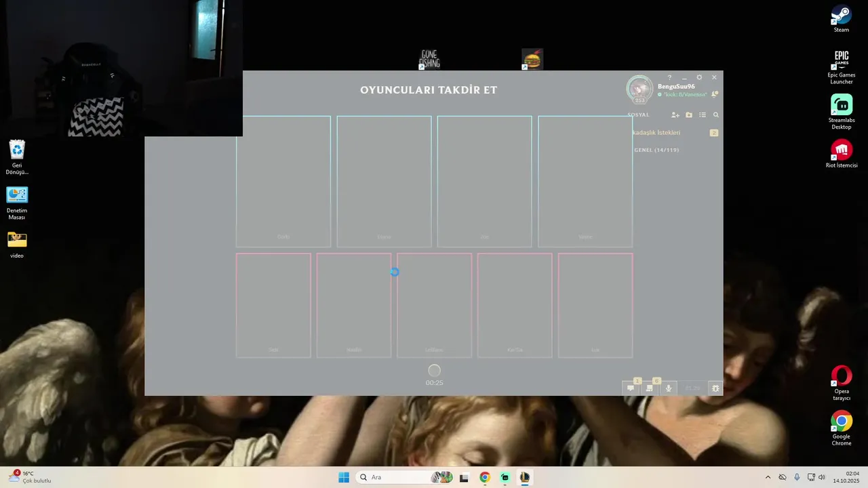This screenshot has height=488, width=868.
Task: Click BenguSuu96 profile avatar
Action: tap(639, 89)
